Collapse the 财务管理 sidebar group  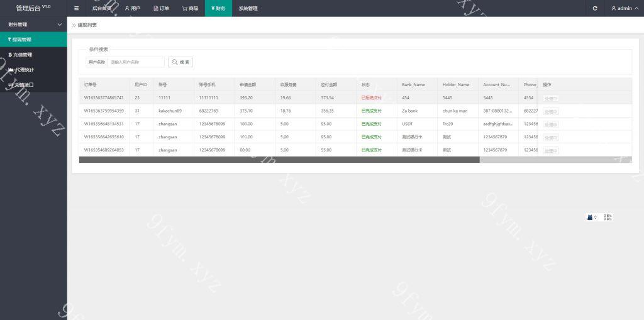coord(33,25)
